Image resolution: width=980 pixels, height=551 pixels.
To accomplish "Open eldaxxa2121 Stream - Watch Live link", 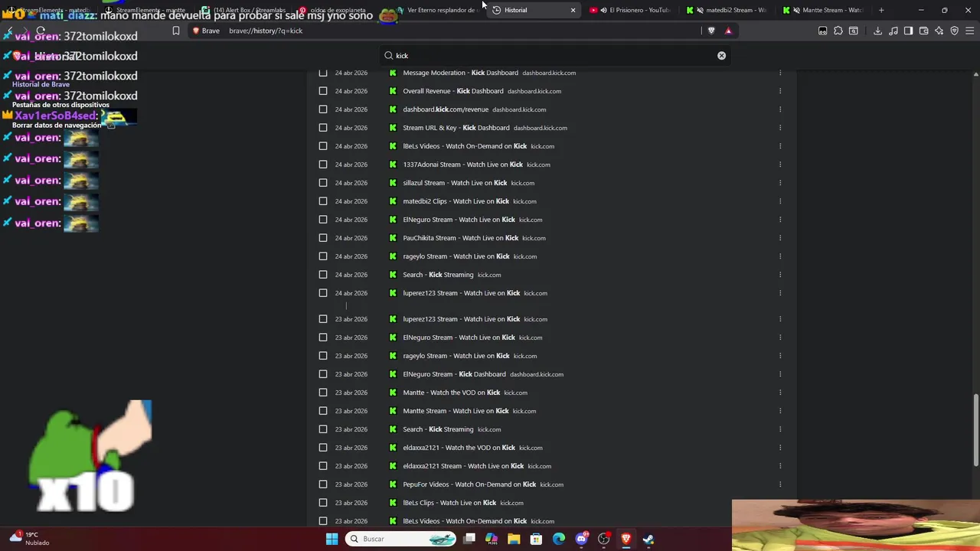I will [x=463, y=466].
